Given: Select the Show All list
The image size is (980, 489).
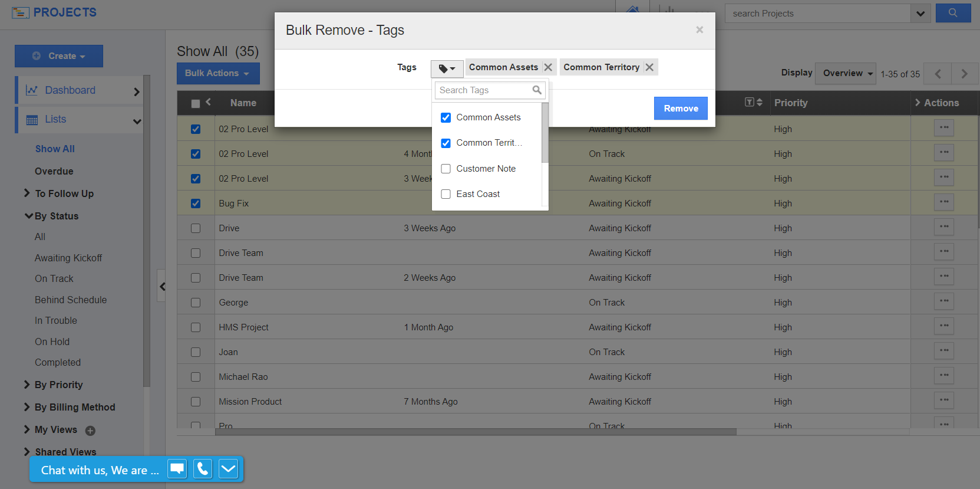Looking at the screenshot, I should click(55, 149).
